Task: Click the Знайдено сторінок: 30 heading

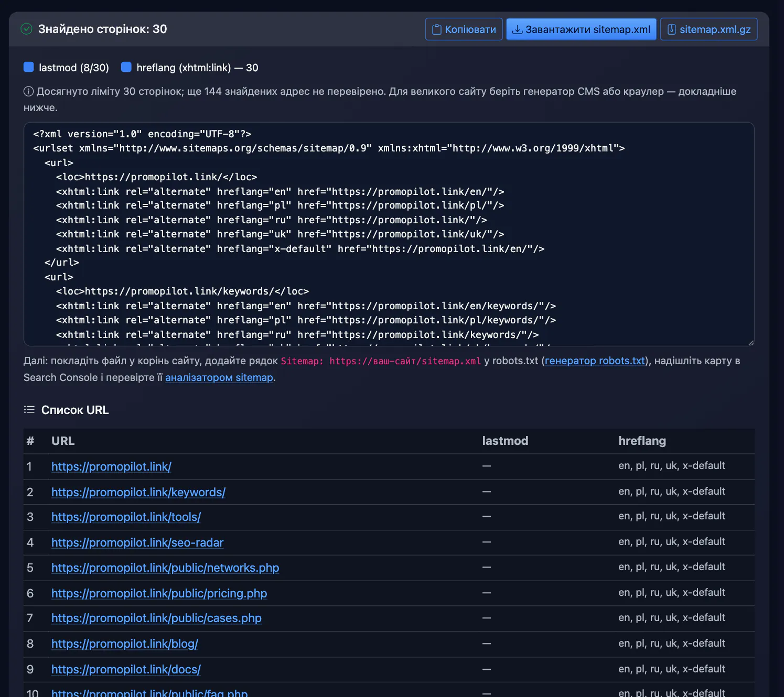Action: (x=102, y=29)
